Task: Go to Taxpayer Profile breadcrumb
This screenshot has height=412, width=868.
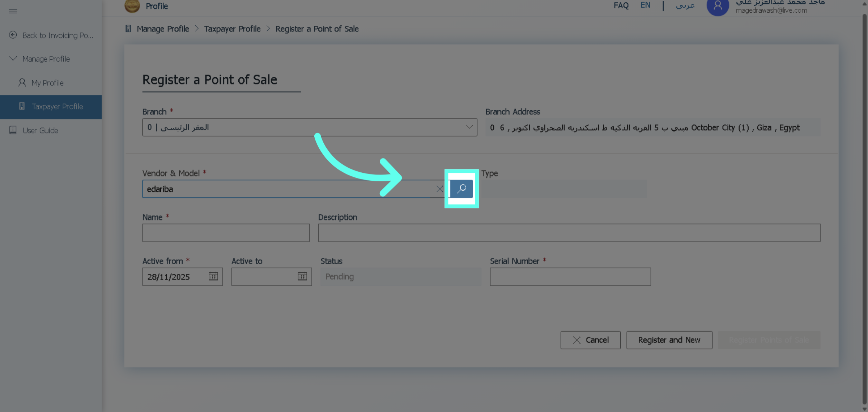Action: pos(232,29)
